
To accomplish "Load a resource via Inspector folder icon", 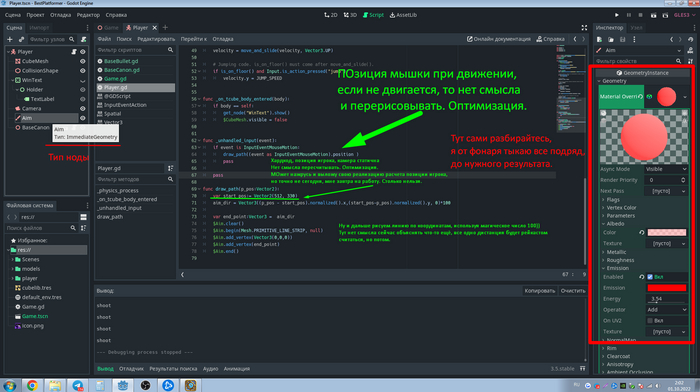I will (x=611, y=39).
